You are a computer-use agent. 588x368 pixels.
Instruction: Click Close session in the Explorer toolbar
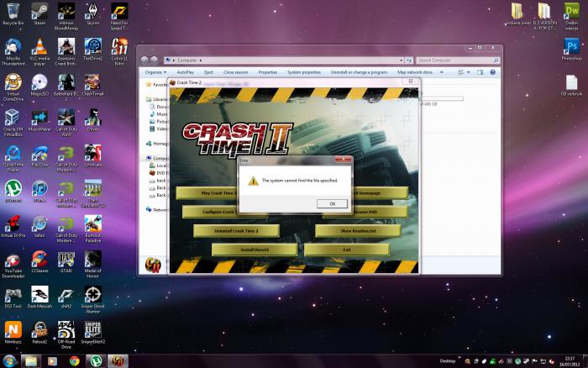235,72
